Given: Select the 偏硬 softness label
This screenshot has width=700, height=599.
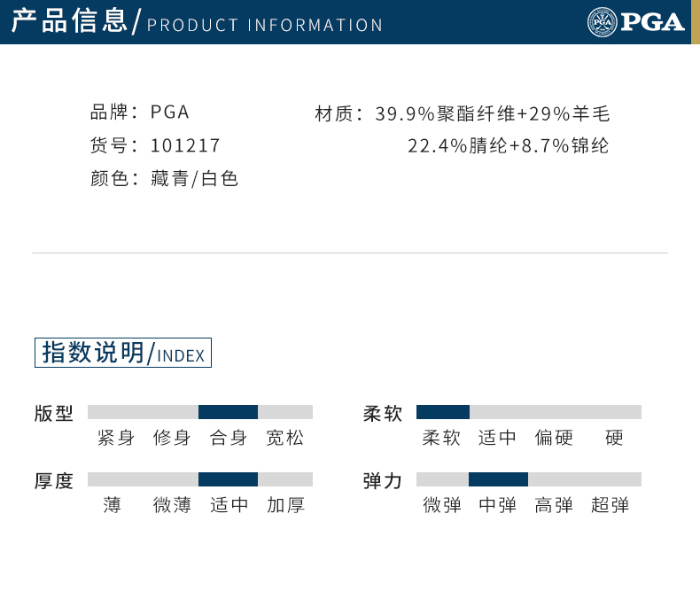Looking at the screenshot, I should pyautogui.click(x=554, y=438).
